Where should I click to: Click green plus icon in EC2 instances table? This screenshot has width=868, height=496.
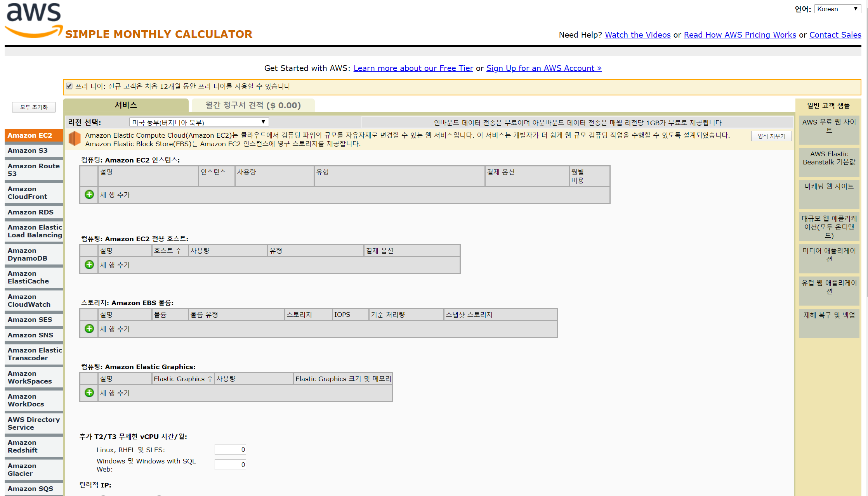[x=89, y=194]
